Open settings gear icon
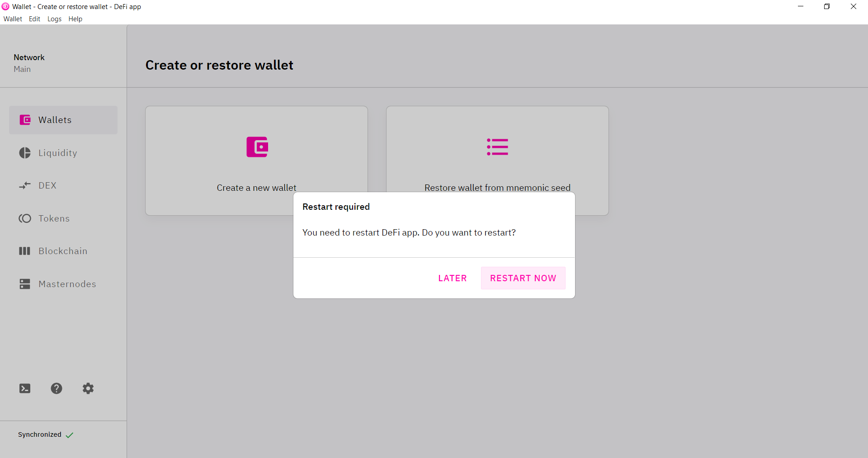Viewport: 868px width, 458px height. (88, 388)
